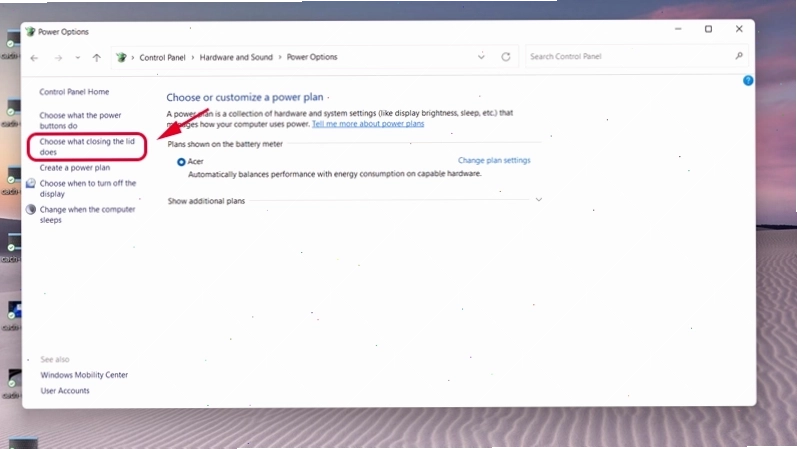The width and height of the screenshot is (797, 450).
Task: Open Windows Mobility Center link
Action: [x=84, y=375]
